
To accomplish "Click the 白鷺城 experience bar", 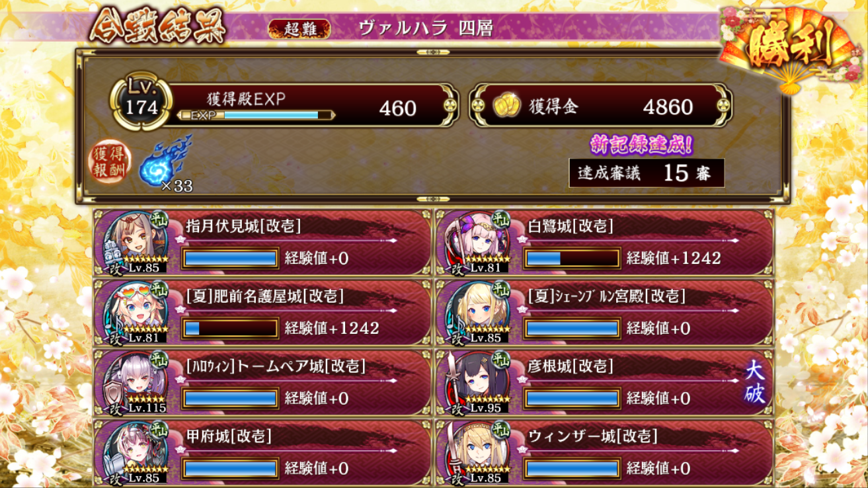I will coord(572,258).
